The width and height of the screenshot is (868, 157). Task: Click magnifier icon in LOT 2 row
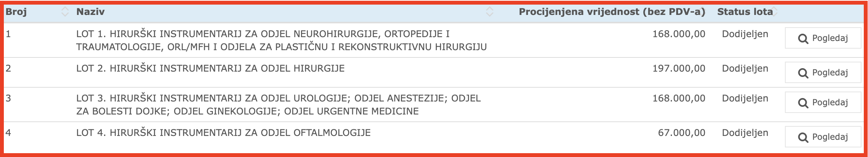[x=803, y=73]
